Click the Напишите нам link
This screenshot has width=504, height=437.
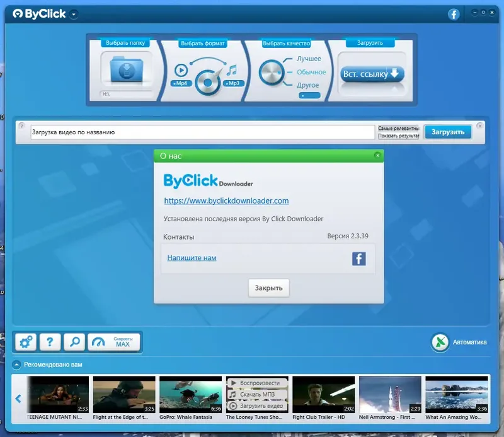pos(192,257)
